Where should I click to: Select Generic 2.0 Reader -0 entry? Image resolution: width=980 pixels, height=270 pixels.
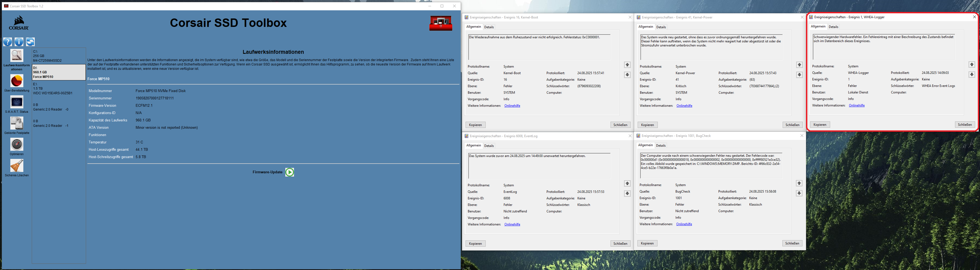pyautogui.click(x=59, y=107)
